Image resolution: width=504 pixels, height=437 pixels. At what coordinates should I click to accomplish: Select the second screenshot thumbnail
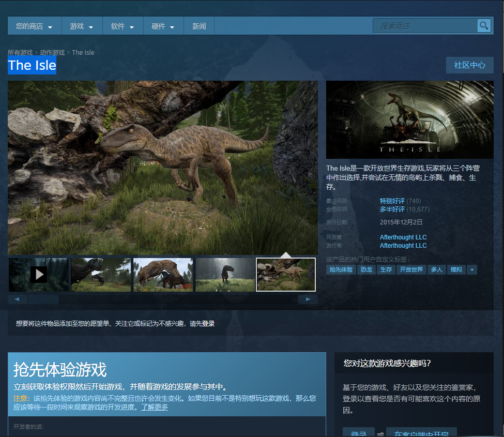click(x=101, y=275)
